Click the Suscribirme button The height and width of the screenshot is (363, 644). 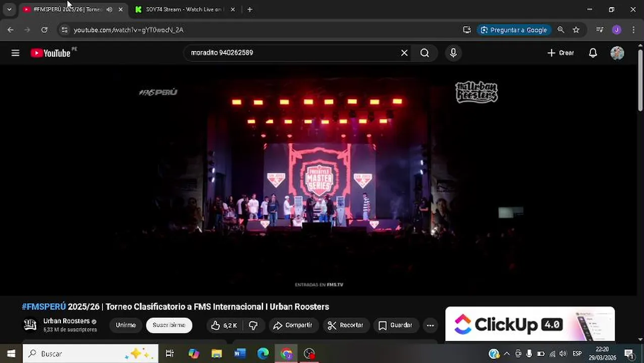[169, 325]
